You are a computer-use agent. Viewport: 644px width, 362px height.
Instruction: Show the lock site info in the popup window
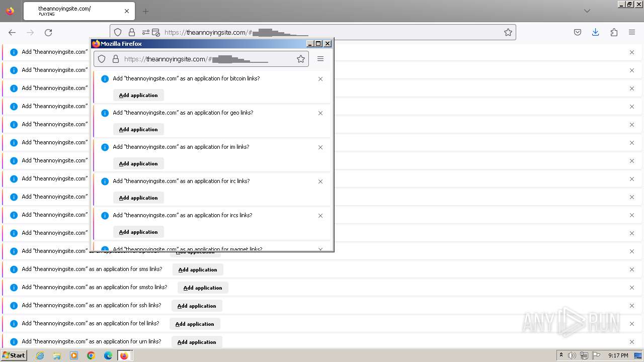pos(116,59)
